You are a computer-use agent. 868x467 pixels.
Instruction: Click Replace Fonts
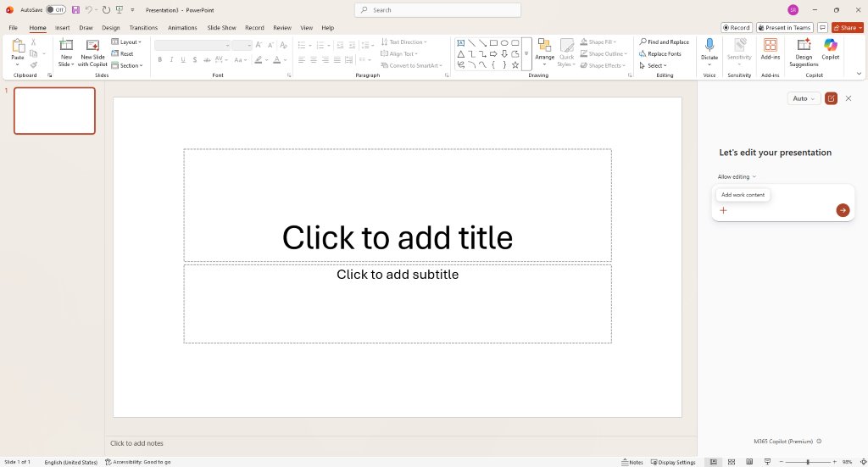659,53
